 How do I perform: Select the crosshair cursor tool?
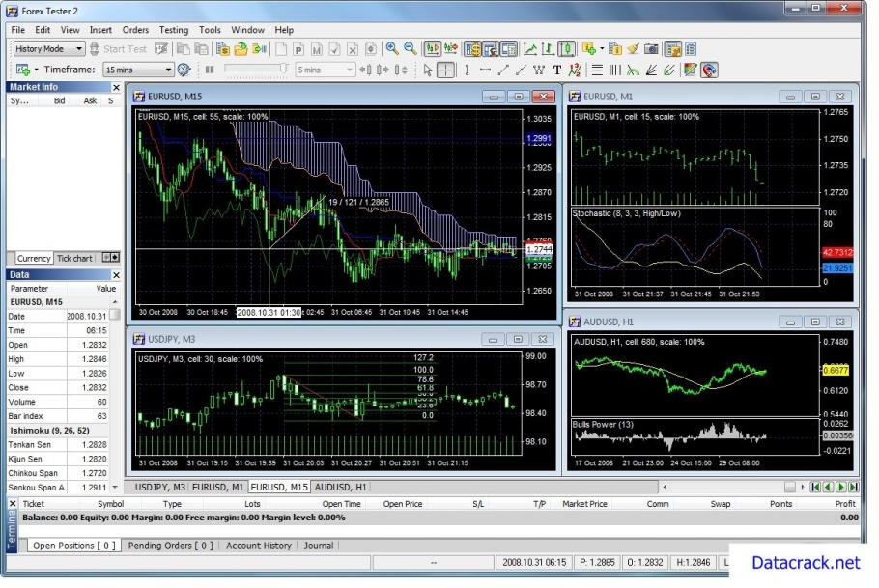(445, 70)
